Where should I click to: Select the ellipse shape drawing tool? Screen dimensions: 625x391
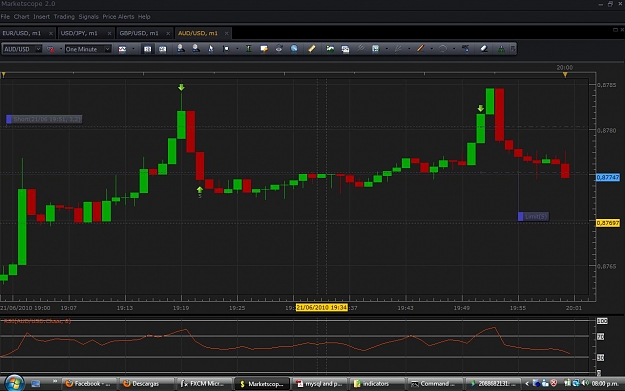point(442,49)
